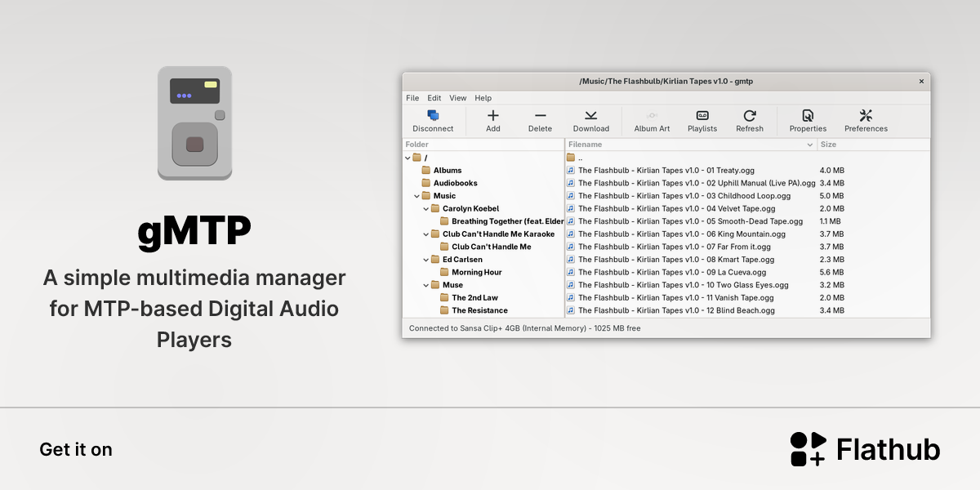This screenshot has height=490, width=980.
Task: Close the gmtp window
Action: click(921, 81)
